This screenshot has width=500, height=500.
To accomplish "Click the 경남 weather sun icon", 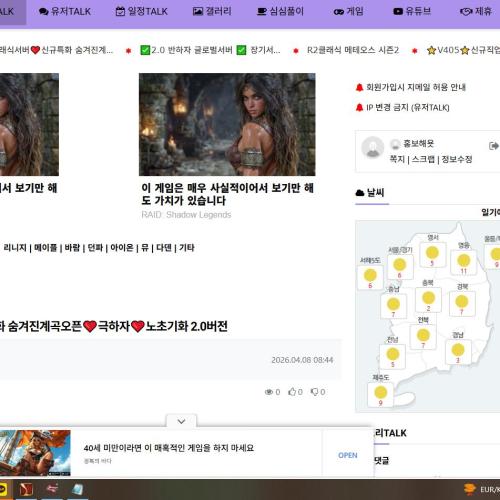I will [458, 350].
